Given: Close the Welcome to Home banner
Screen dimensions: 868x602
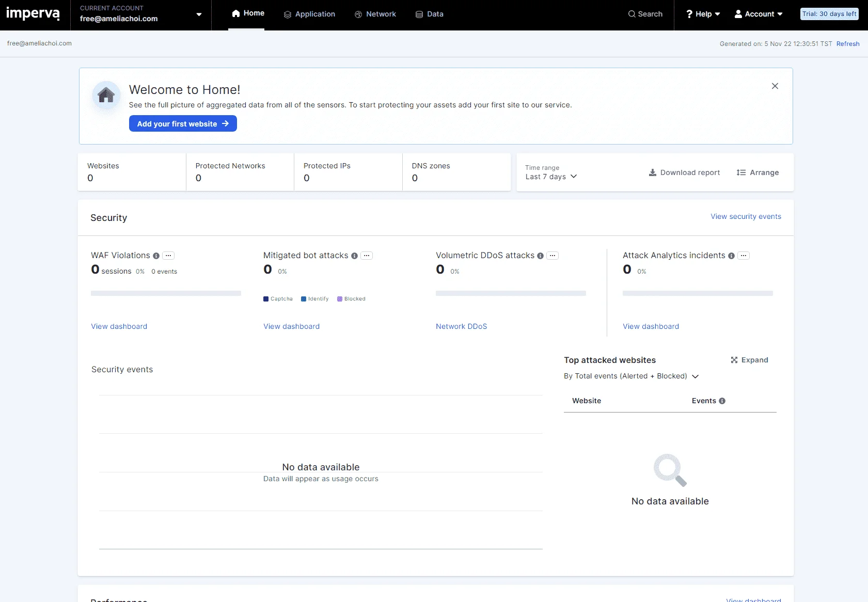Looking at the screenshot, I should click(x=775, y=86).
